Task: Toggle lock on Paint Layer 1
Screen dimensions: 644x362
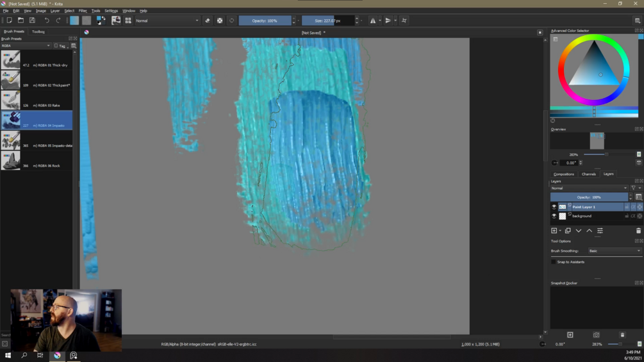Action: pos(627,207)
